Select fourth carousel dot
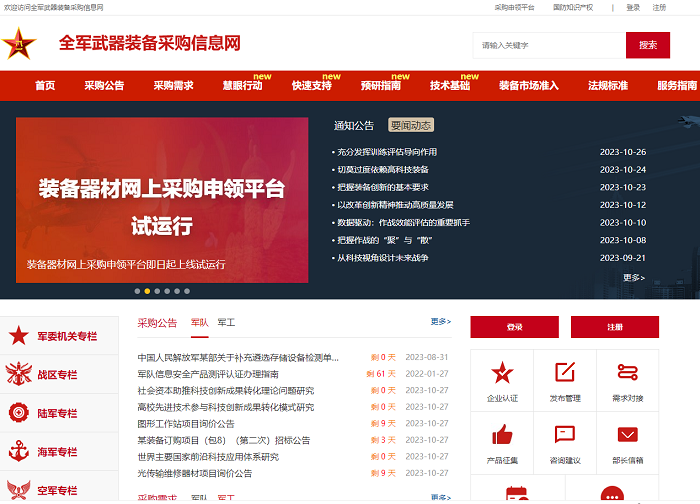Viewport: 700px width, 504px height. pos(167,291)
